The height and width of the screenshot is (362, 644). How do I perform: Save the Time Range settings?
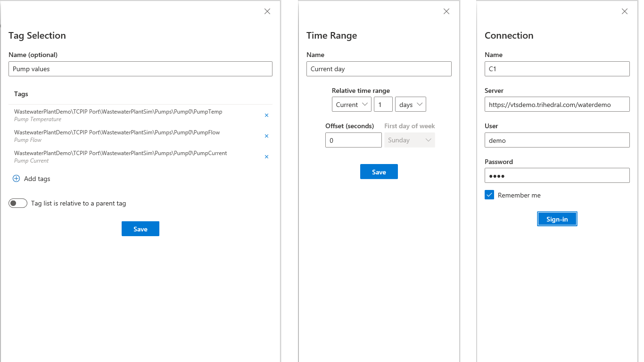(379, 172)
